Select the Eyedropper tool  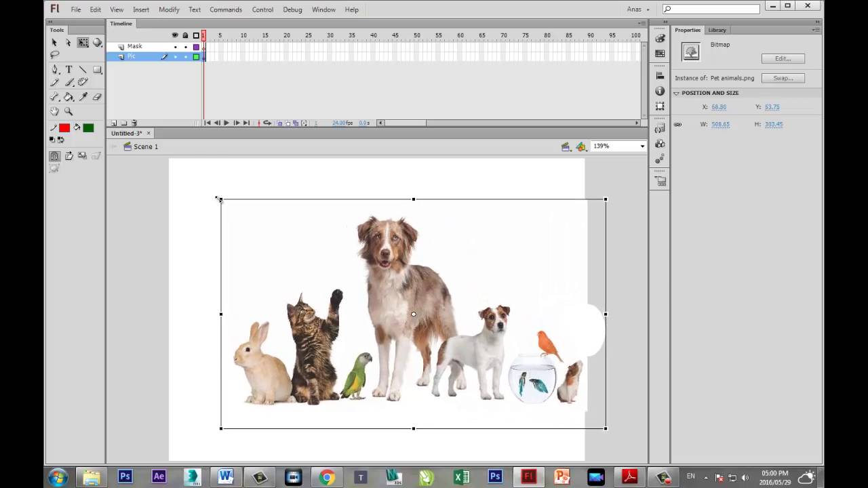pyautogui.click(x=83, y=97)
